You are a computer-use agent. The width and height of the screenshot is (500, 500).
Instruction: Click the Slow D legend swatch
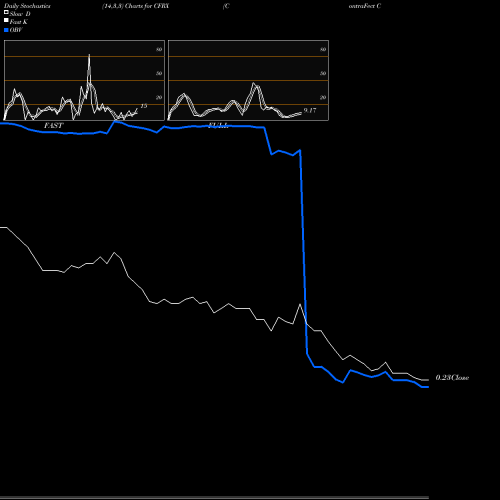click(x=6, y=12)
